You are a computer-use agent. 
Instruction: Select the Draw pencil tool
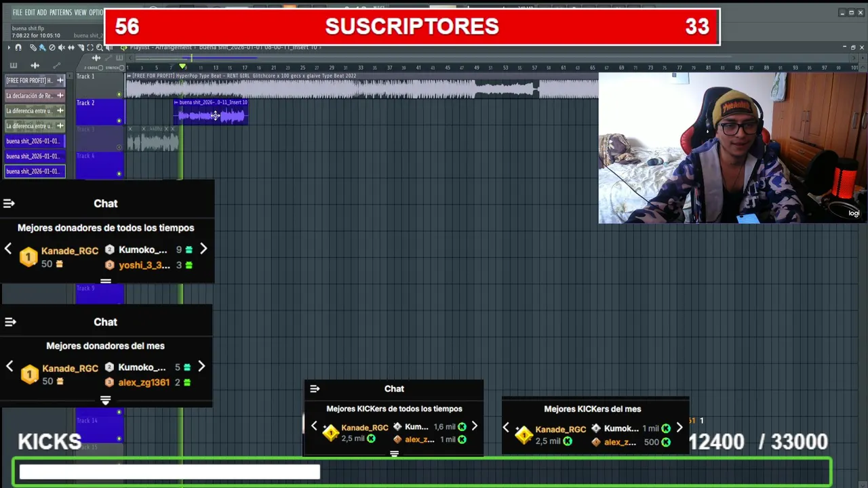coord(33,47)
